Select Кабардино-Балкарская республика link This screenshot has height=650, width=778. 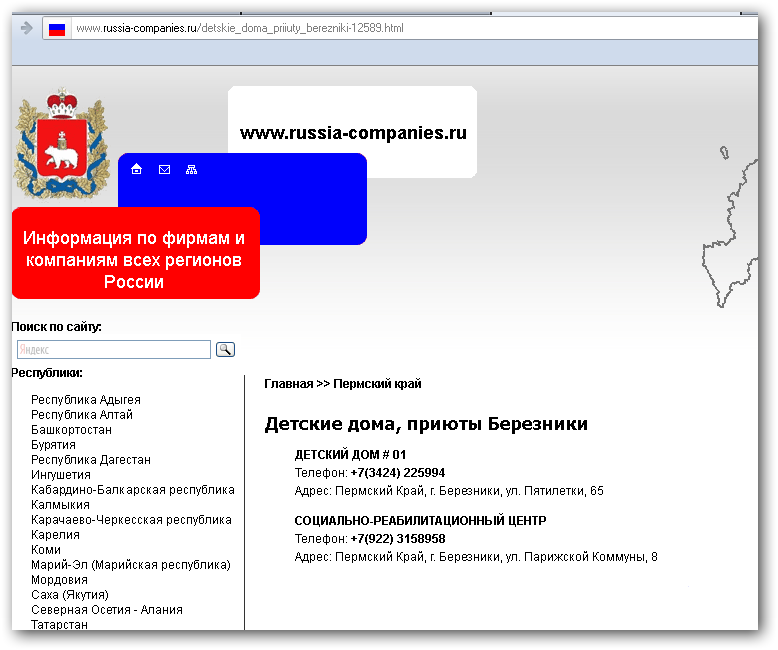pos(133,490)
